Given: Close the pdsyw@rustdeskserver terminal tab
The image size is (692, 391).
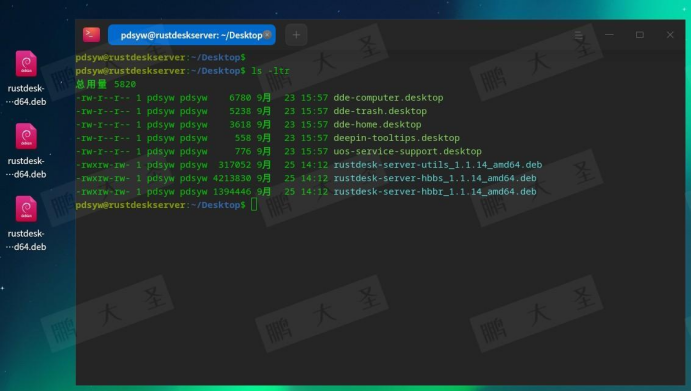Looking at the screenshot, I should [x=267, y=35].
